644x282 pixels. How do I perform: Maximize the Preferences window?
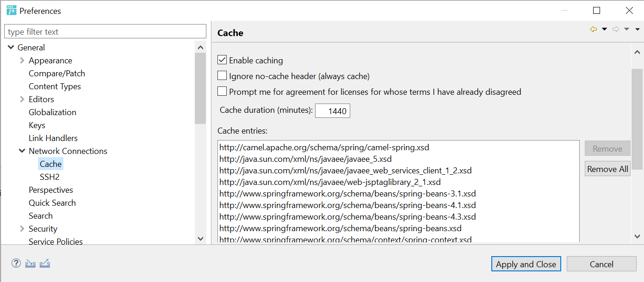(596, 10)
